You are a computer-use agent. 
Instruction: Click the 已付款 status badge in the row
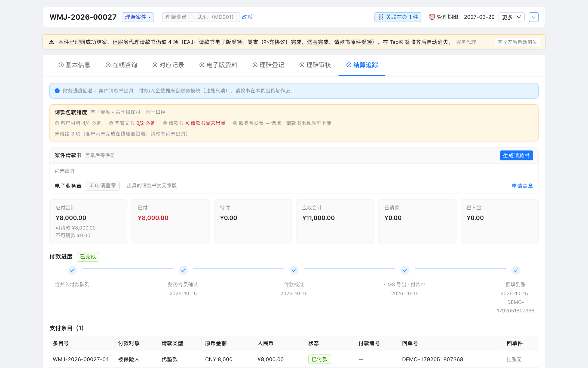click(x=320, y=359)
